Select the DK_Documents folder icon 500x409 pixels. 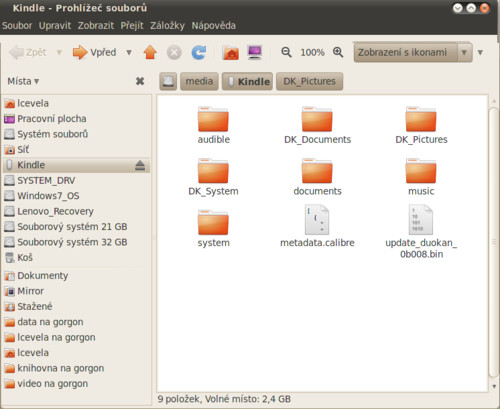pos(317,119)
